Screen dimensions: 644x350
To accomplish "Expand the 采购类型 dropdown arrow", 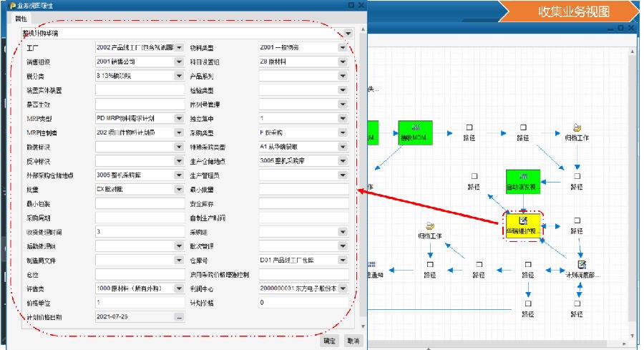I will pos(343,132).
